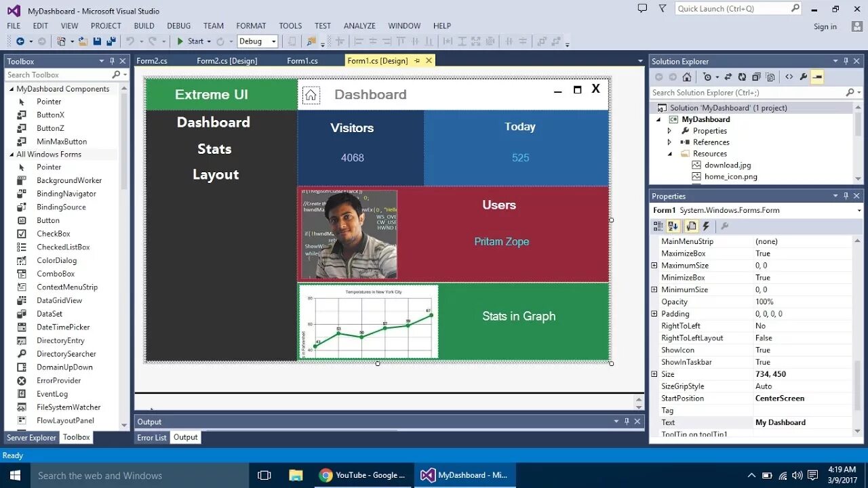Click the Navigate Backward toolbar icon
Viewport: 868px width, 488px height.
click(20, 41)
